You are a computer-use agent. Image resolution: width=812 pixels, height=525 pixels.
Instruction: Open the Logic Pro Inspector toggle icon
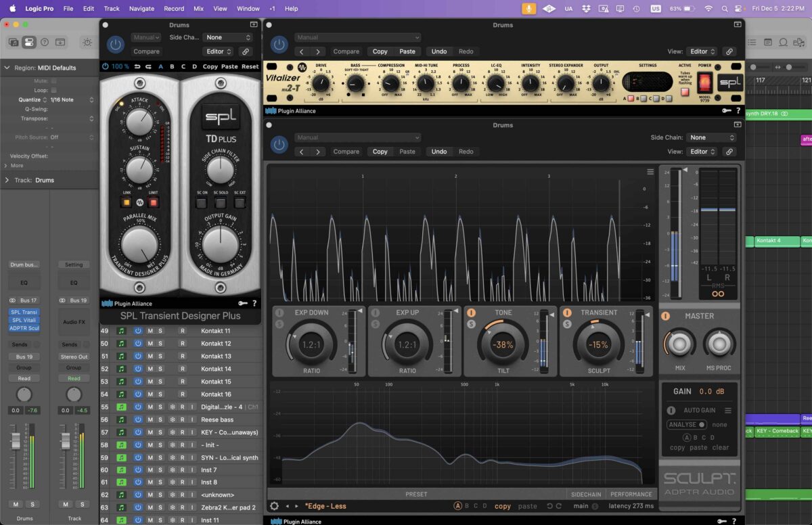[28, 42]
